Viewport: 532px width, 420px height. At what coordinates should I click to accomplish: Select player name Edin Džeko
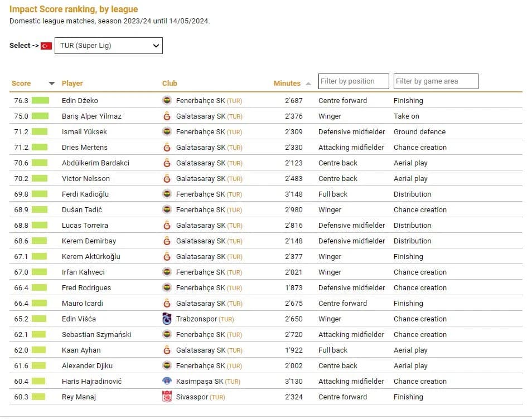tap(80, 101)
